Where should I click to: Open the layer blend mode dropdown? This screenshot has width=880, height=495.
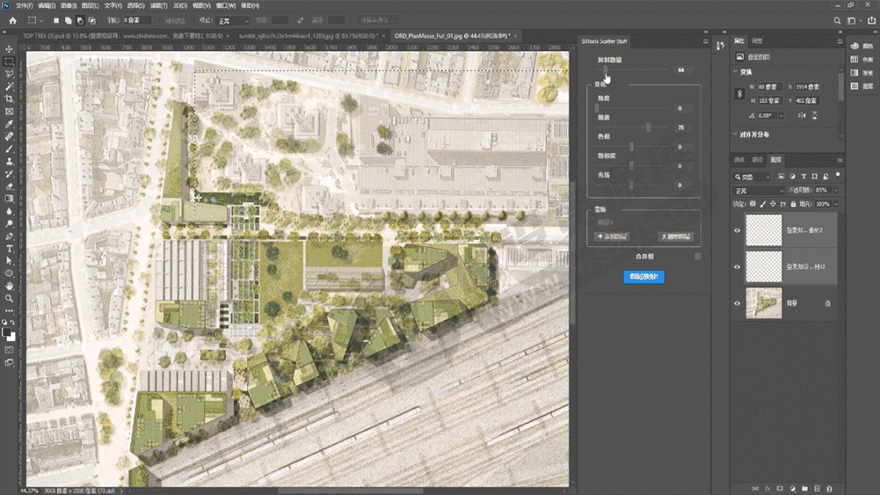(759, 190)
